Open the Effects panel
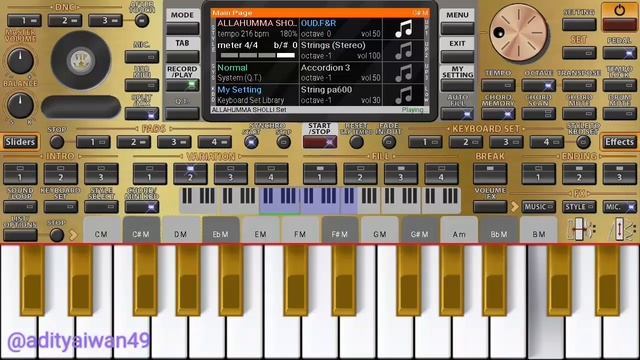 (619, 142)
